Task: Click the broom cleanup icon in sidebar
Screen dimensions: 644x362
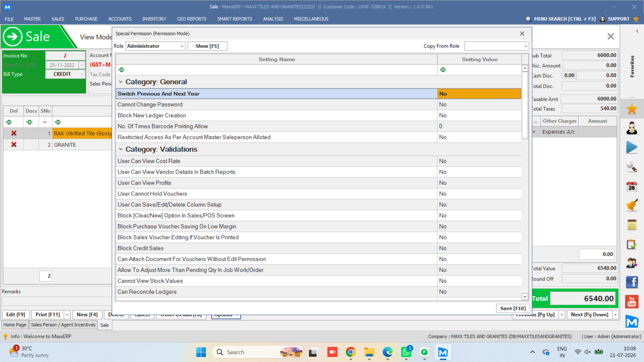Action: (x=632, y=205)
